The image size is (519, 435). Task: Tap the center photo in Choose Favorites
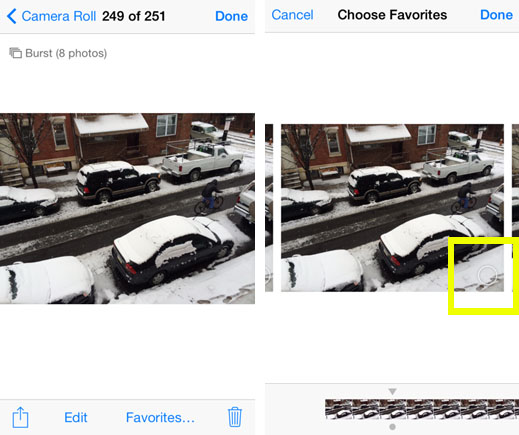[x=392, y=208]
